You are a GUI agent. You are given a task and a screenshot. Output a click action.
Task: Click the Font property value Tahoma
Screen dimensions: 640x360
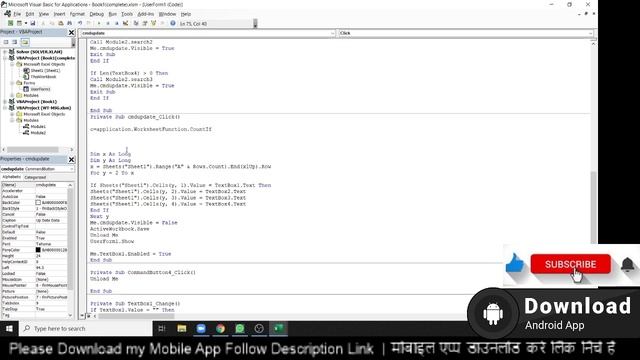pos(51,244)
